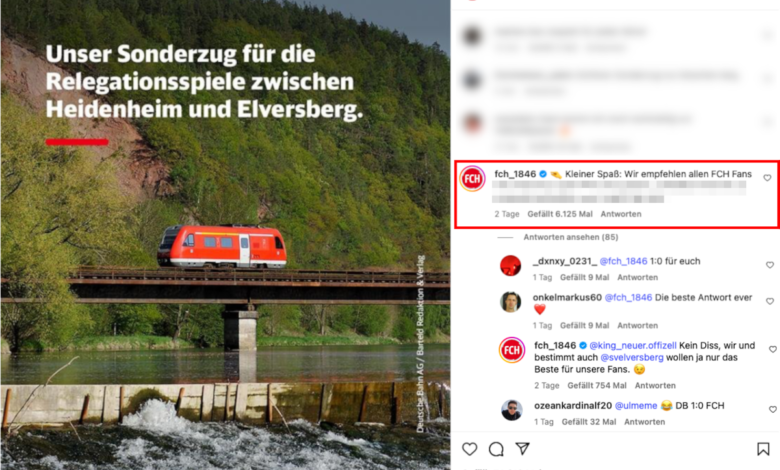The height and width of the screenshot is (470, 780).
Task: Open the @king_neuer.offiziell mention
Action: pyautogui.click(x=633, y=345)
